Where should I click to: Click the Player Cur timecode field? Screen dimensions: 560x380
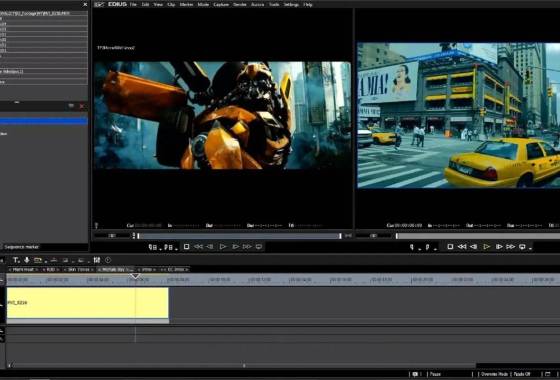[144, 226]
